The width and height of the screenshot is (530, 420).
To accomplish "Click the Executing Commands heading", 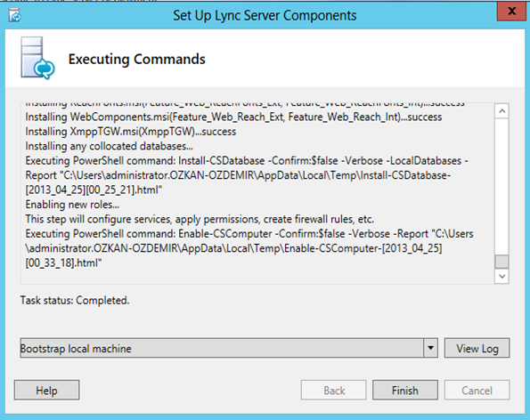I will pos(137,59).
